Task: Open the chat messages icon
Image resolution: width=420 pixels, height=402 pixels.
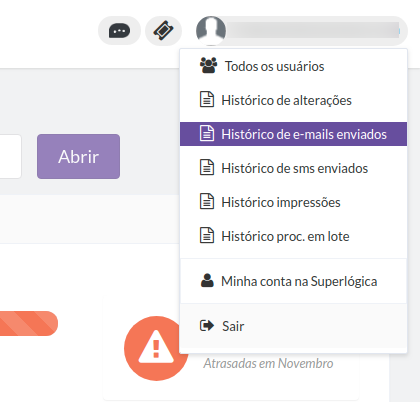Action: click(119, 31)
